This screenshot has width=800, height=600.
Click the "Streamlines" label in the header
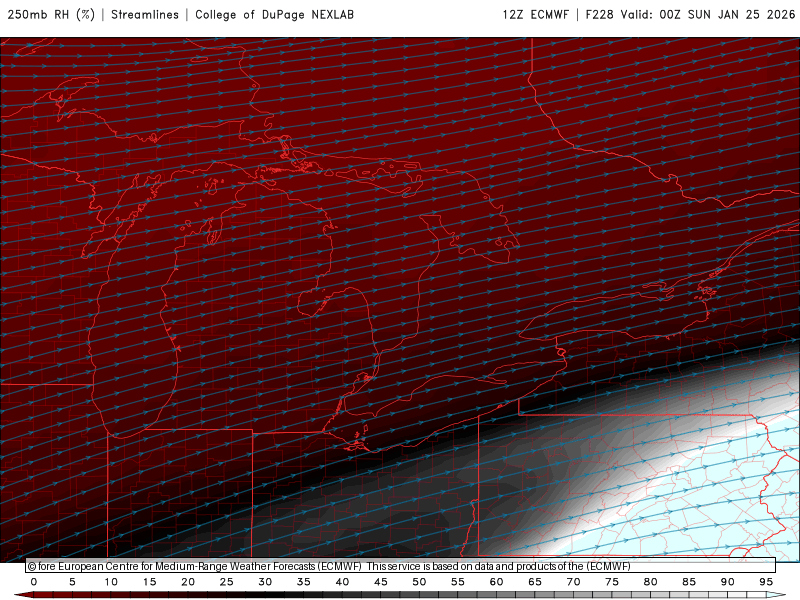[145, 15]
